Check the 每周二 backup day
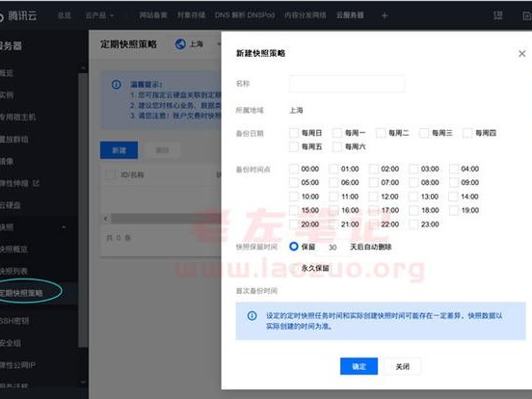Screen dimensions: 532x399 pos(381,133)
